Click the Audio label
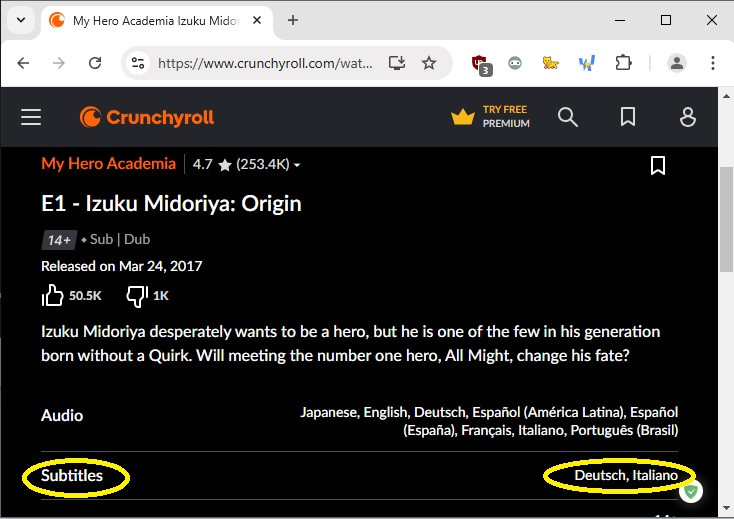This screenshot has width=734, height=519. tap(62, 415)
